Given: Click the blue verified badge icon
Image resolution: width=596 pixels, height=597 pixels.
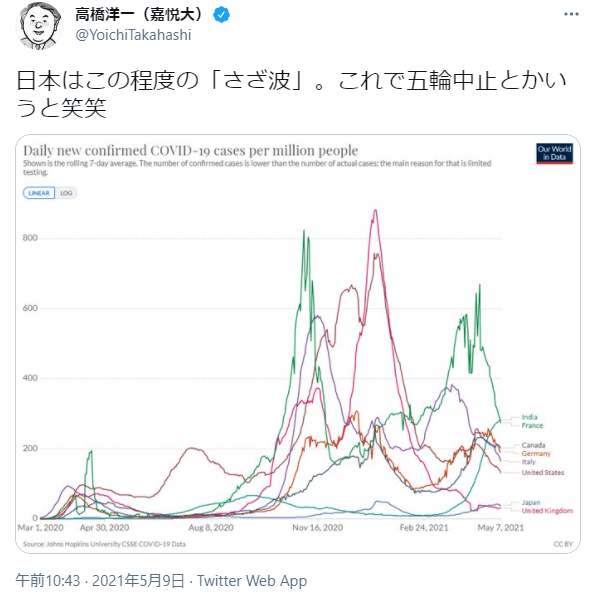Looking at the screenshot, I should (x=221, y=15).
